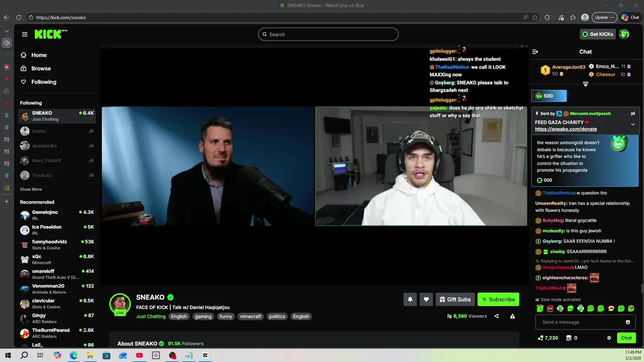Click the green Chat send button
Image resolution: width=644 pixels, height=362 pixels.
pyautogui.click(x=626, y=338)
